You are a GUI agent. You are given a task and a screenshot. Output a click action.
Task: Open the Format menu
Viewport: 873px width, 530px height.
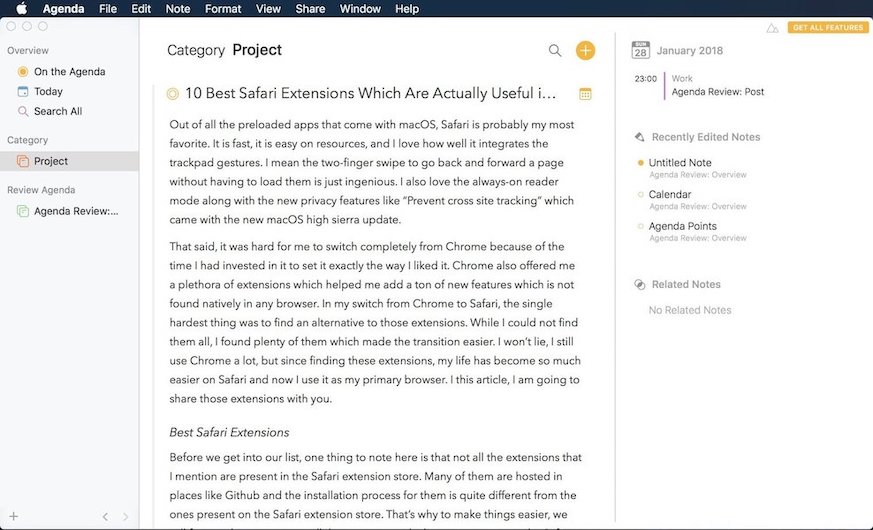click(223, 9)
